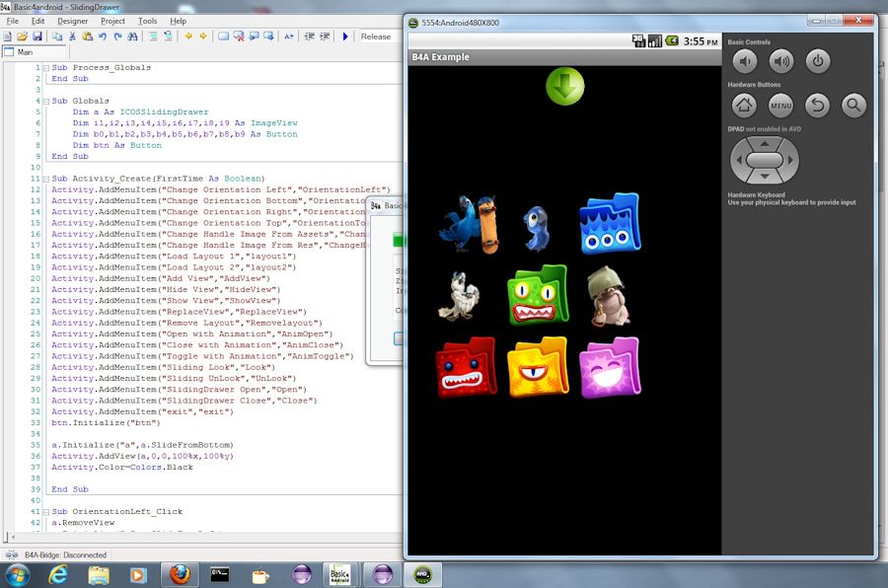Collapse the Sub Activity_Create block
The height and width of the screenshot is (588, 888).
[x=45, y=179]
